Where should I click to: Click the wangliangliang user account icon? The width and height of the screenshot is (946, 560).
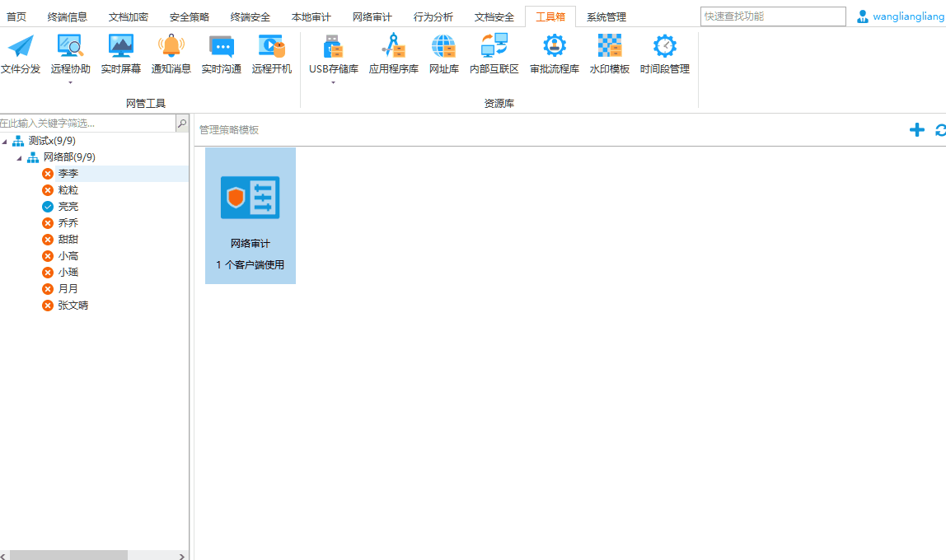(863, 16)
